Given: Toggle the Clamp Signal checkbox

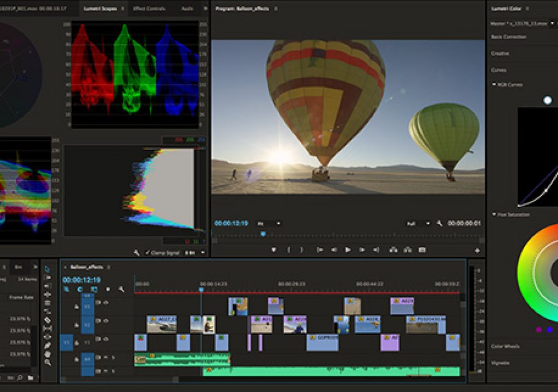Looking at the screenshot, I should 148,253.
